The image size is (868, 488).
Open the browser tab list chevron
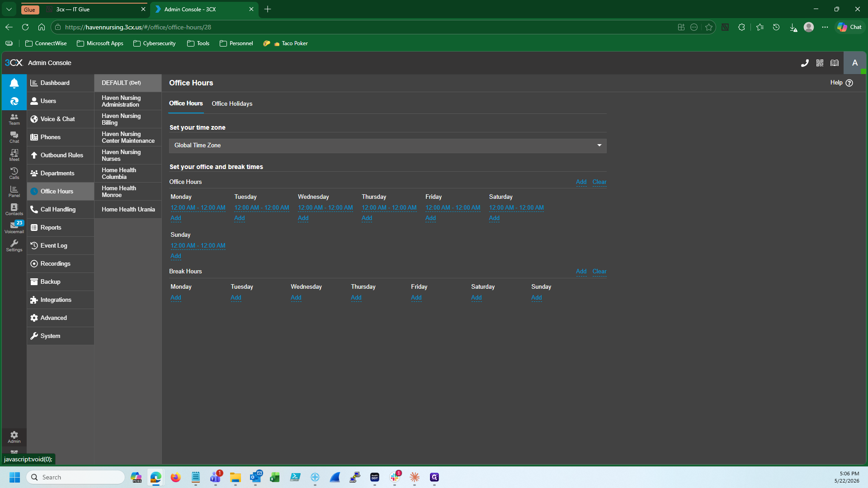pos(9,9)
